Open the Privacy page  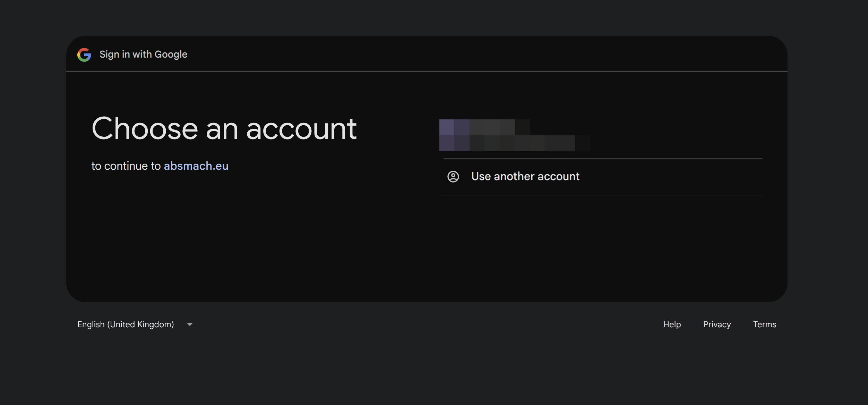[x=716, y=324]
